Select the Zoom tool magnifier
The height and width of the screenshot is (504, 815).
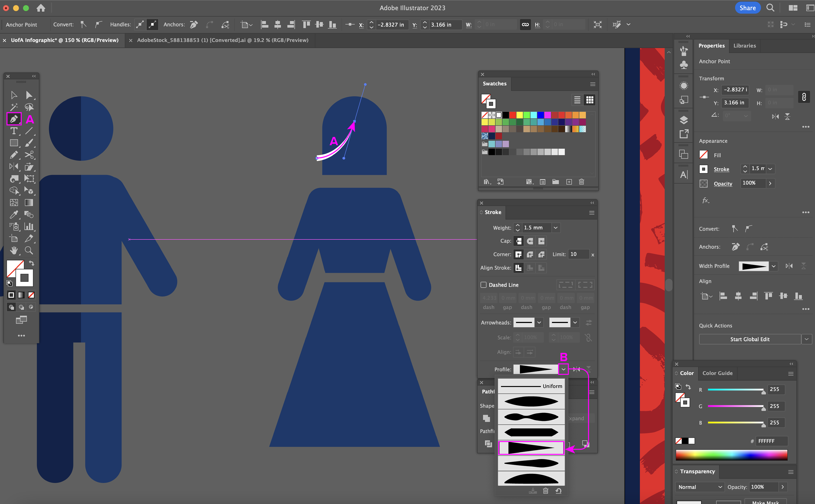coord(29,251)
